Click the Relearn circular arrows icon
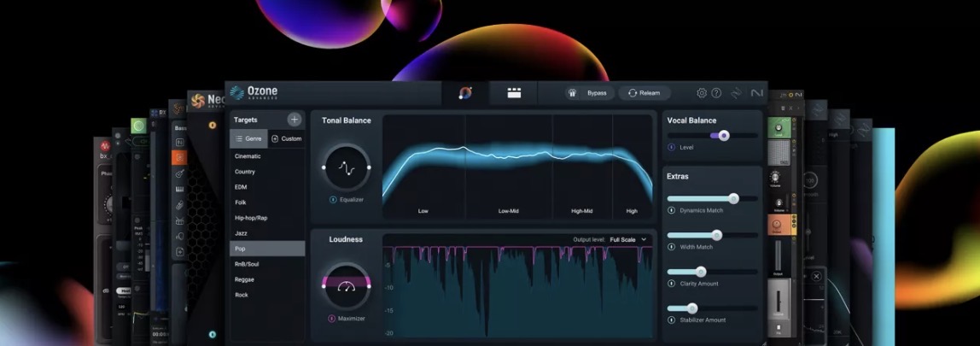The width and height of the screenshot is (980, 346). point(633,93)
